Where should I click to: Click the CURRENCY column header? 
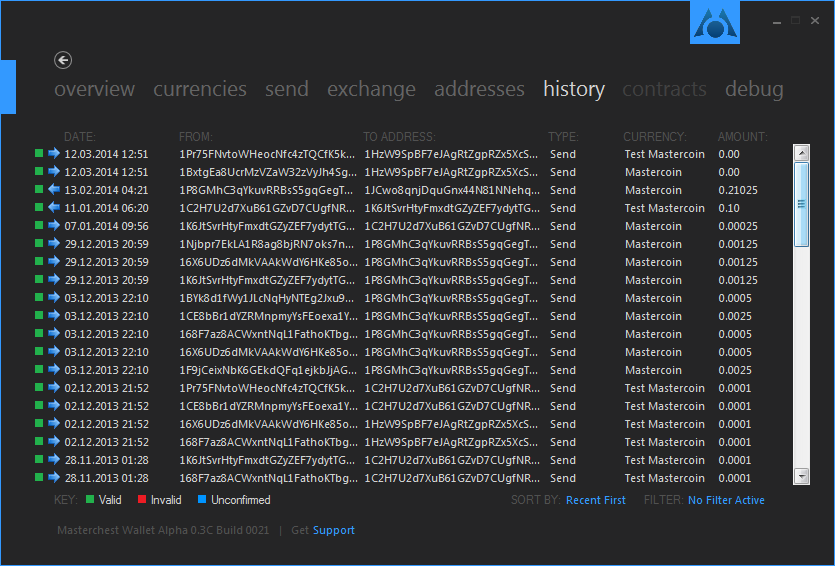click(654, 137)
